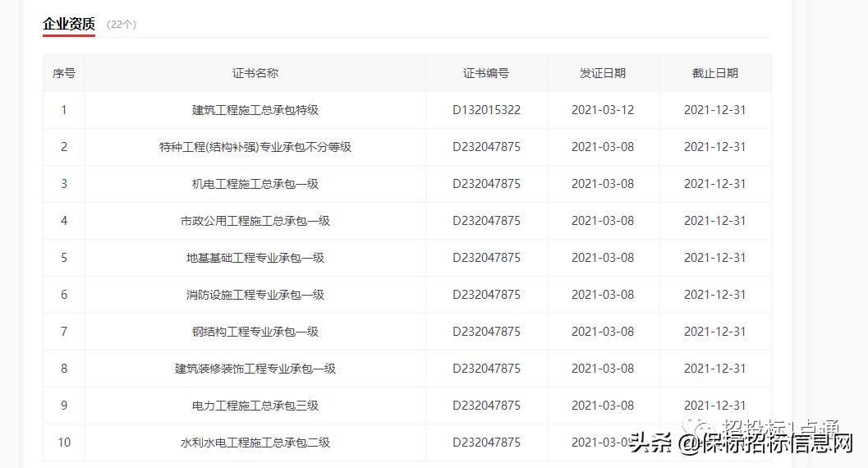
Task: Click the (22个) count label
Action: point(122,25)
